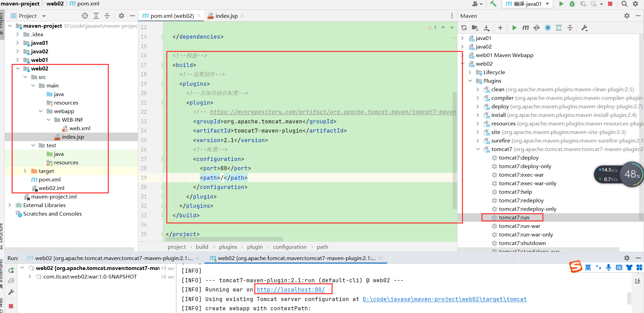Image resolution: width=644 pixels, height=313 pixels.
Task: Select web.xml in Project tree
Action: pyautogui.click(x=80, y=128)
